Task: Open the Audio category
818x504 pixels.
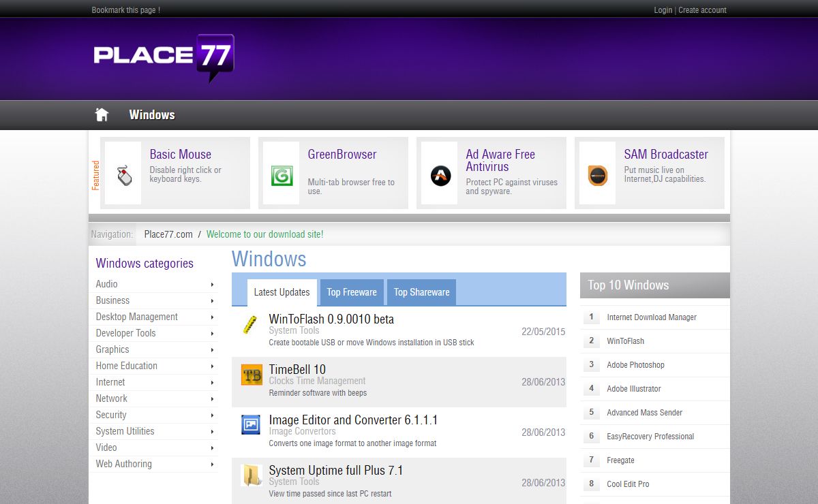Action: (x=106, y=284)
